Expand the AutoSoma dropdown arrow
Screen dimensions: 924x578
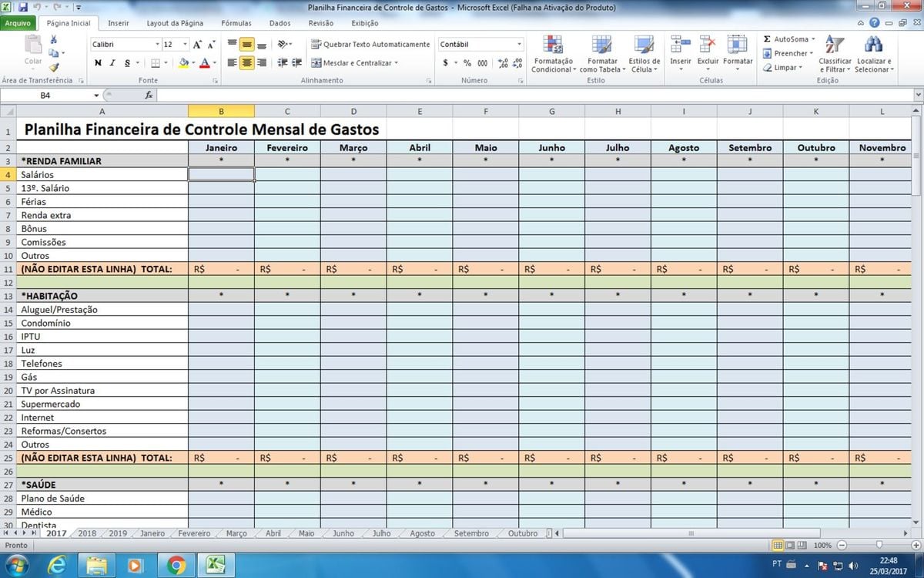click(x=813, y=39)
